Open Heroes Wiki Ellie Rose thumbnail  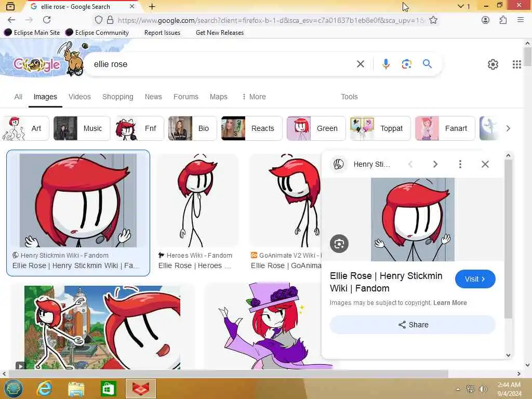point(198,200)
